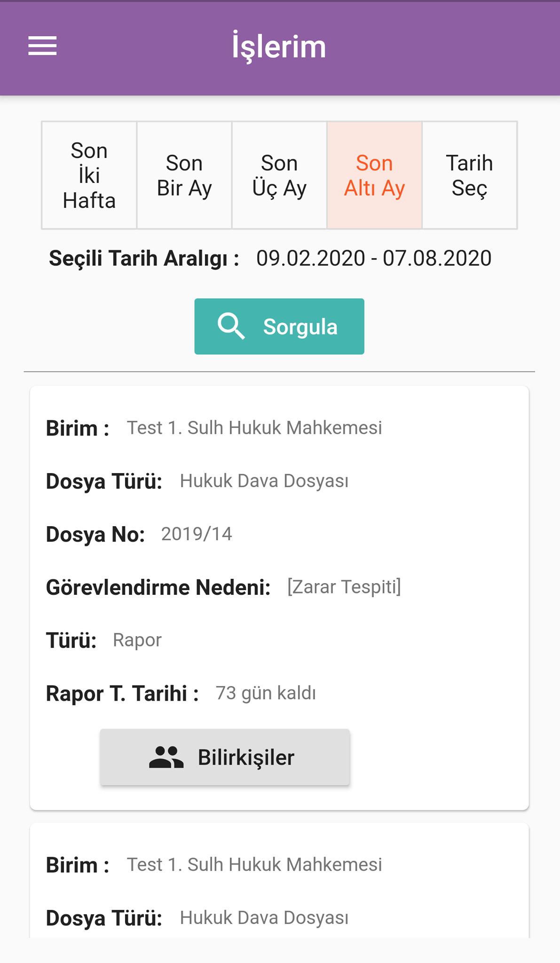Click second card's Test 1. Sulh Hukuk Mahkemesi
560x963 pixels.
pos(254,865)
